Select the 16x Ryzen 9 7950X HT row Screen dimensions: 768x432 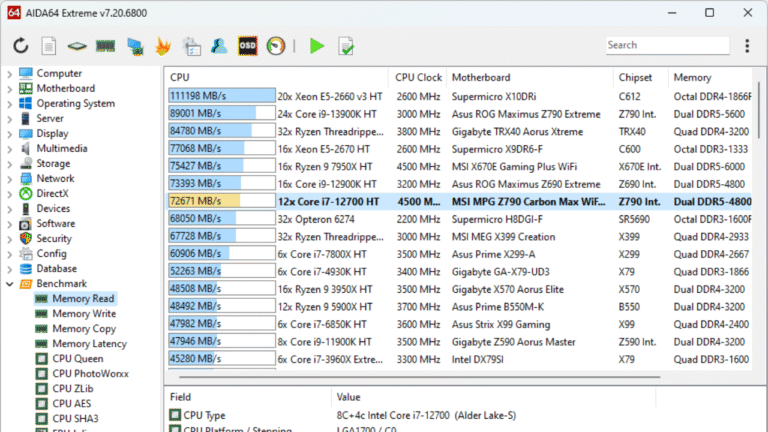(459, 167)
